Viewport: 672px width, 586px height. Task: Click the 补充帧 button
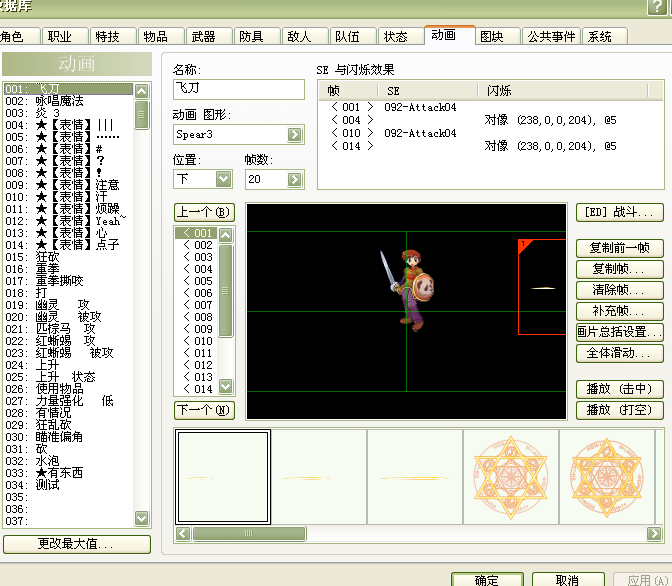tap(619, 311)
